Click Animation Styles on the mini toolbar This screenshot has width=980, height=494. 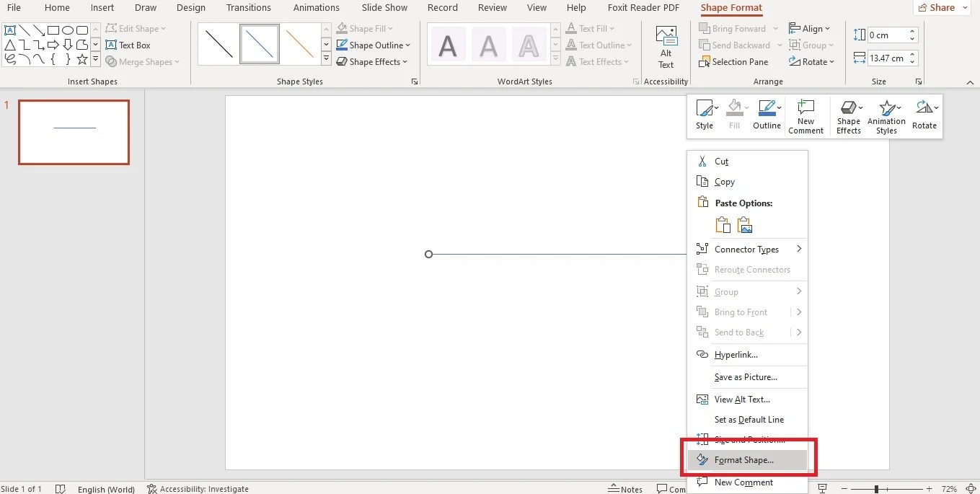[x=886, y=115]
